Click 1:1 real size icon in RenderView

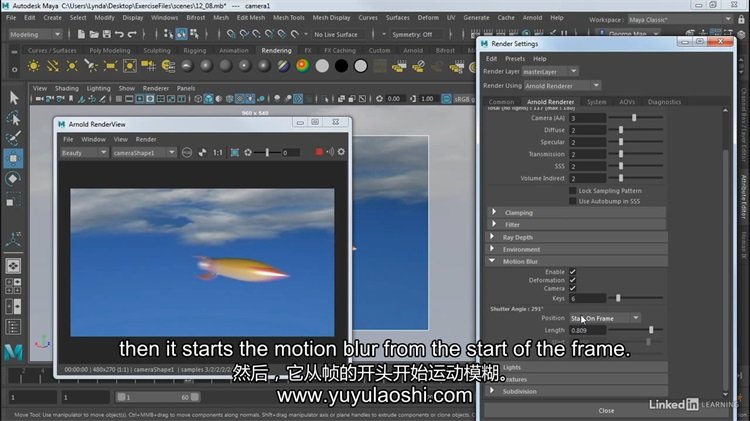click(x=218, y=153)
